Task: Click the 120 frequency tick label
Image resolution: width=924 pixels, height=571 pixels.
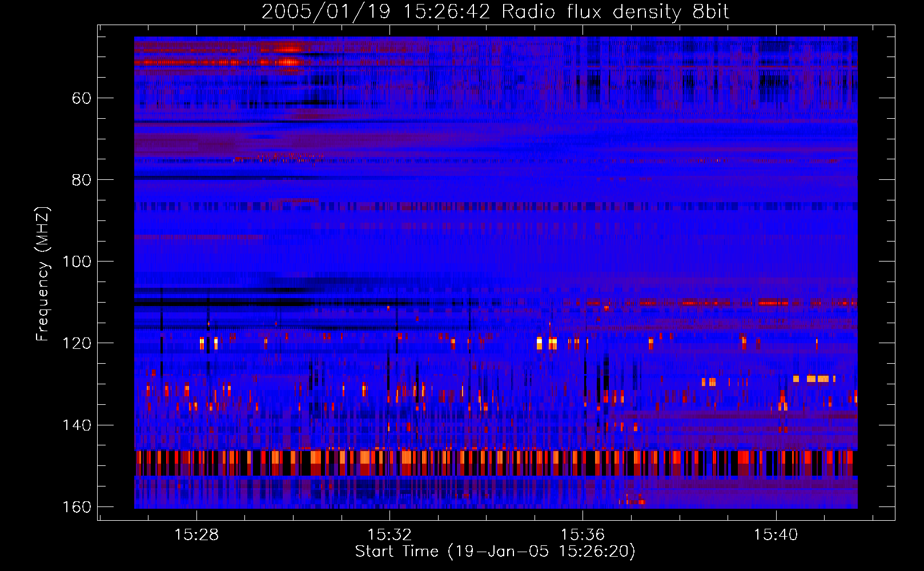Action: [77, 343]
